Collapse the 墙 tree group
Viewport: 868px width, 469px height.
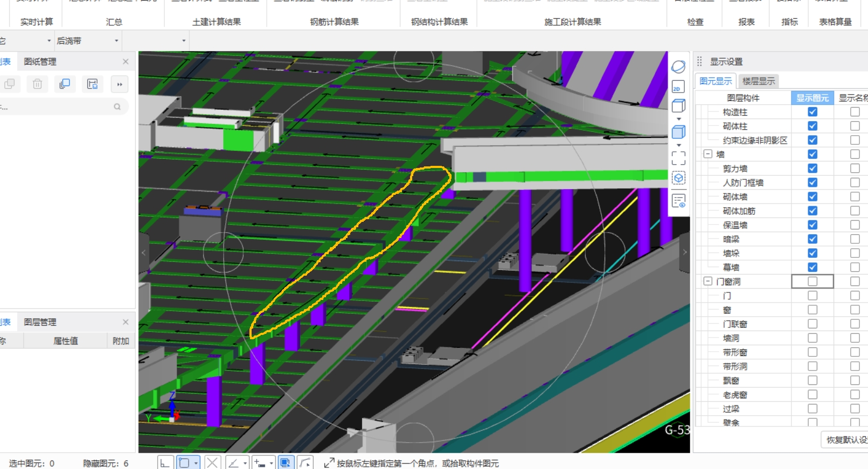point(708,154)
